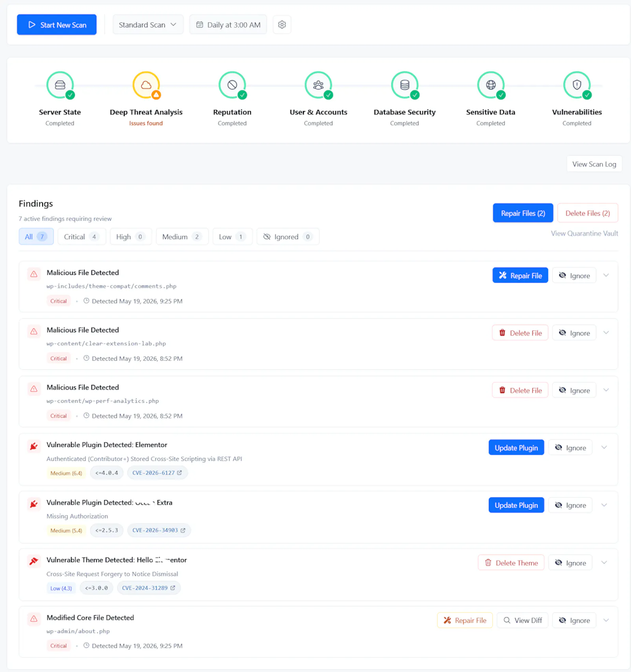Click the View Scan Log button

(594, 164)
